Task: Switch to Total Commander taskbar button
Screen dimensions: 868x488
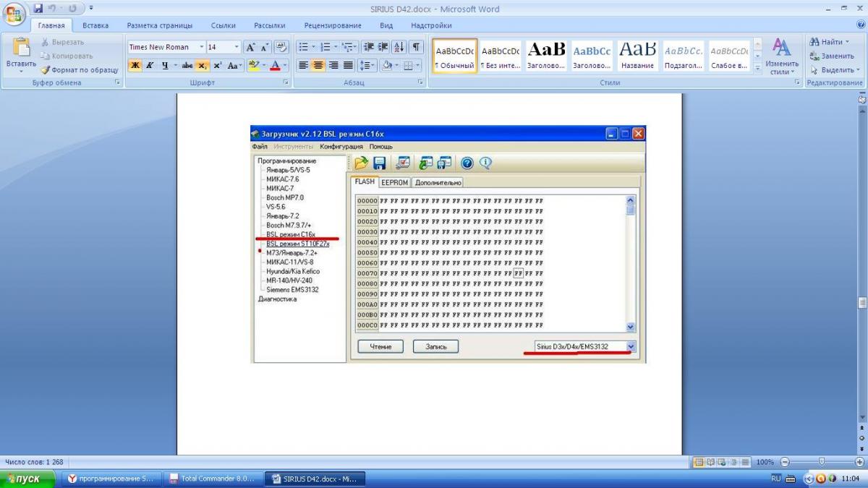Action: click(213, 479)
